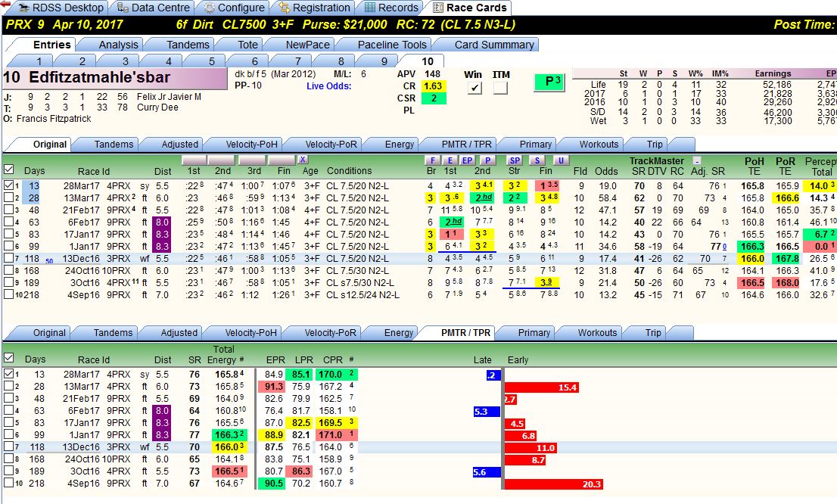This screenshot has height=504, width=837.
Task: Open the Configure gear tab
Action: point(235,8)
